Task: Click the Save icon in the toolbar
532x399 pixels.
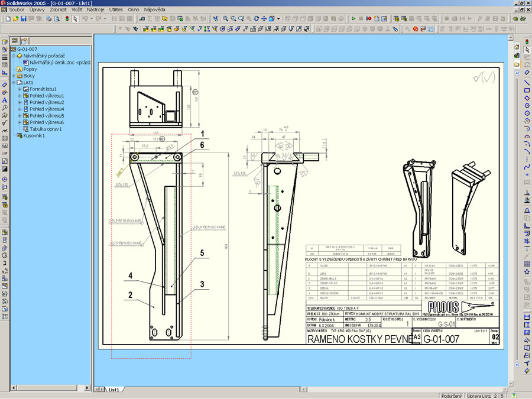Action: coord(23,19)
